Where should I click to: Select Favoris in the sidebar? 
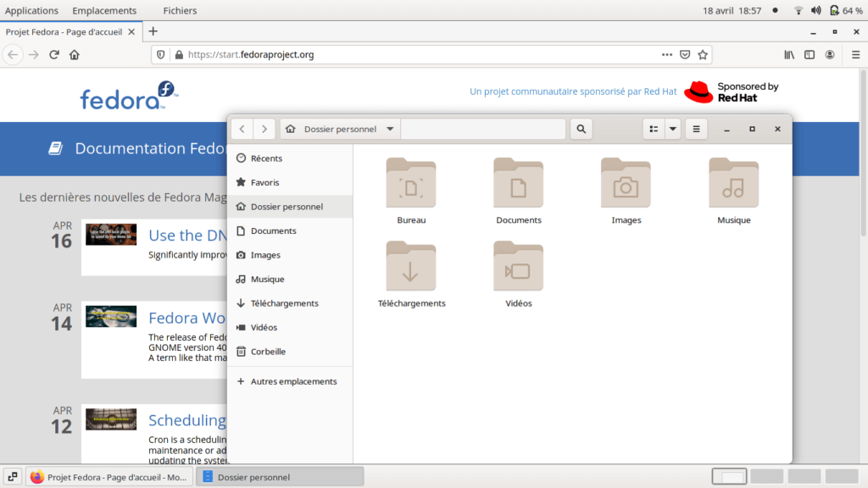click(290, 183)
